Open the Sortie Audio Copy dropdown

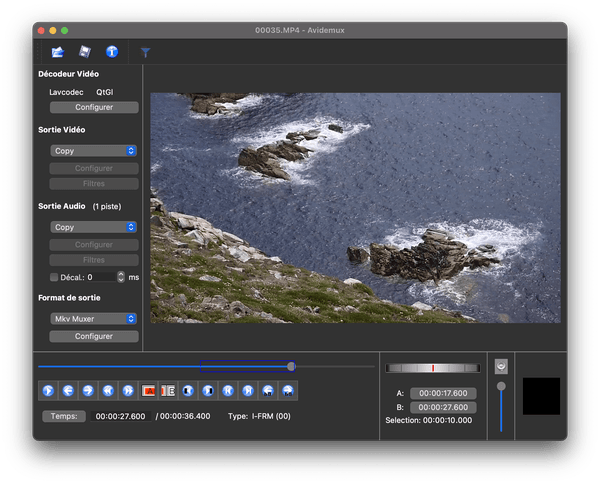(93, 227)
